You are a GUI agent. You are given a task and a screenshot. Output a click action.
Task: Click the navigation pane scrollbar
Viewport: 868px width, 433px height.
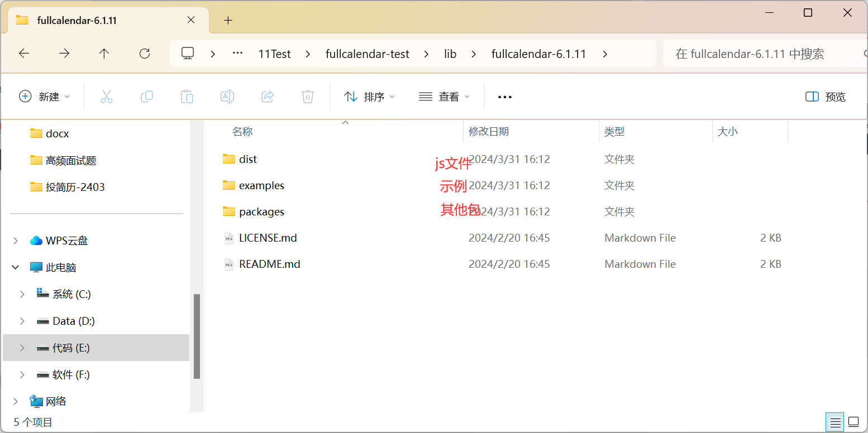tap(197, 336)
